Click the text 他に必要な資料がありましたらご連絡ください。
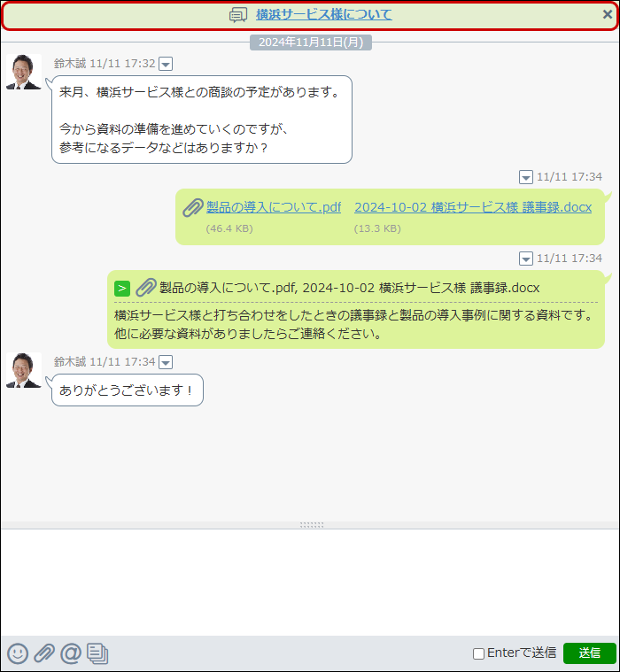Image resolution: width=620 pixels, height=672 pixels. click(x=248, y=334)
